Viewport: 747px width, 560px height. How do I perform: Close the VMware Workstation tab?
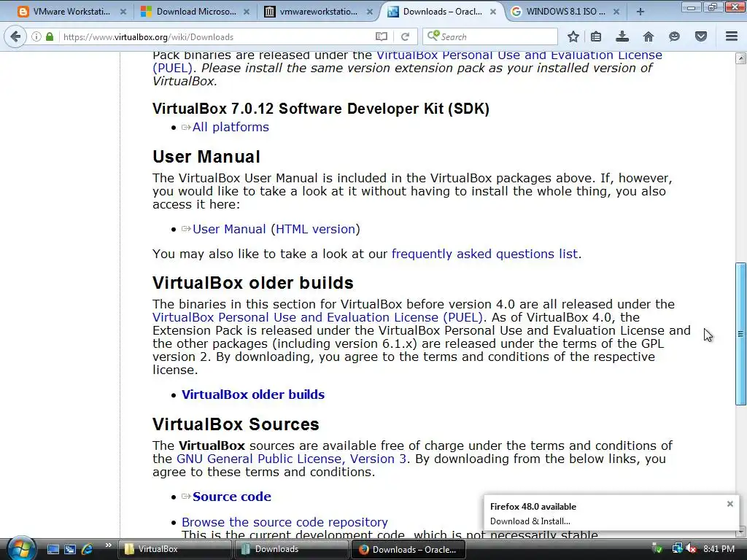click(x=123, y=12)
